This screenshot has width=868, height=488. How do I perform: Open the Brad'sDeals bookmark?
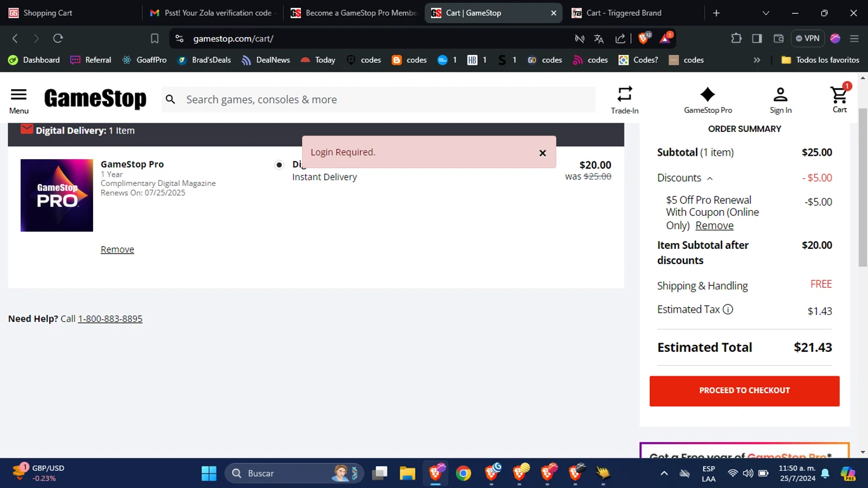pos(204,60)
